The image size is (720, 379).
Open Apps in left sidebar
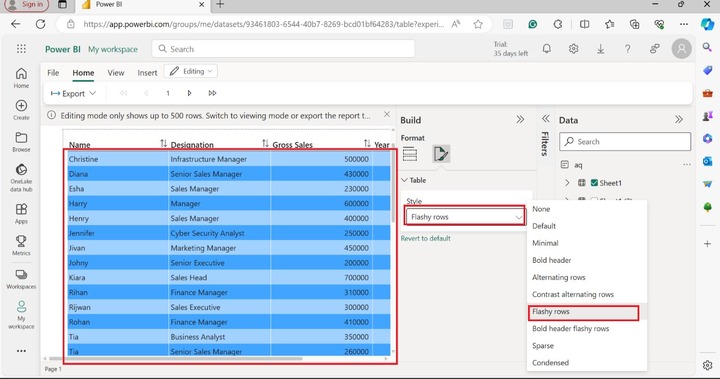(21, 214)
